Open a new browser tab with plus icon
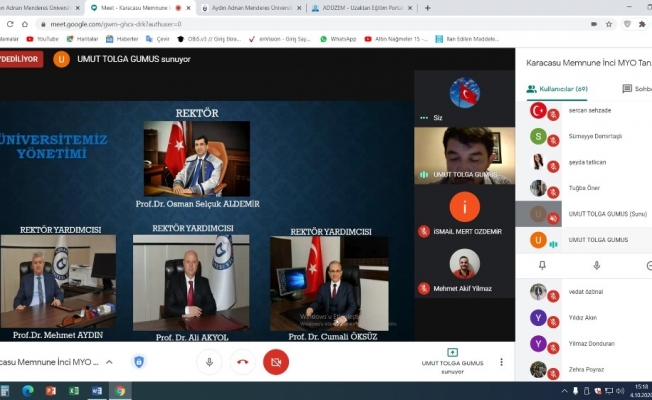This screenshot has height=400, width=652. (427, 7)
